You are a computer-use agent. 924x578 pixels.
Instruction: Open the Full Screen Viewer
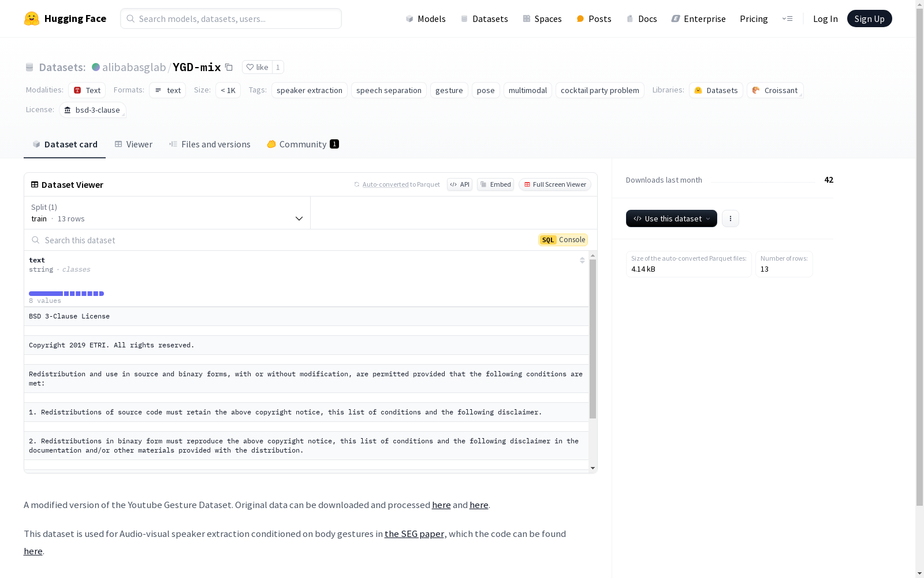(x=555, y=184)
